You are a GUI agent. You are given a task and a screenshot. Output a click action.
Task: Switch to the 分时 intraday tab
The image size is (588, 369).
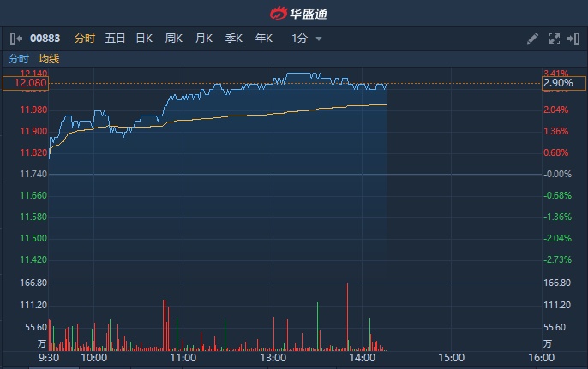pos(85,39)
